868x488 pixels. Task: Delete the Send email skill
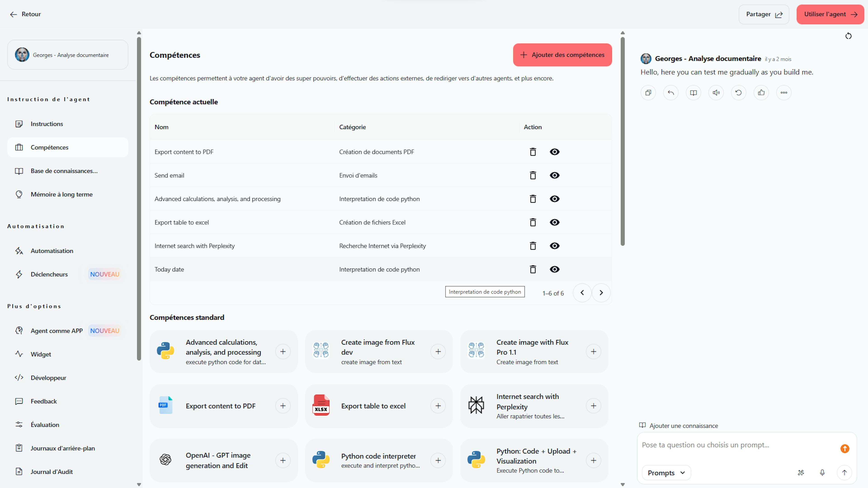[x=533, y=176]
